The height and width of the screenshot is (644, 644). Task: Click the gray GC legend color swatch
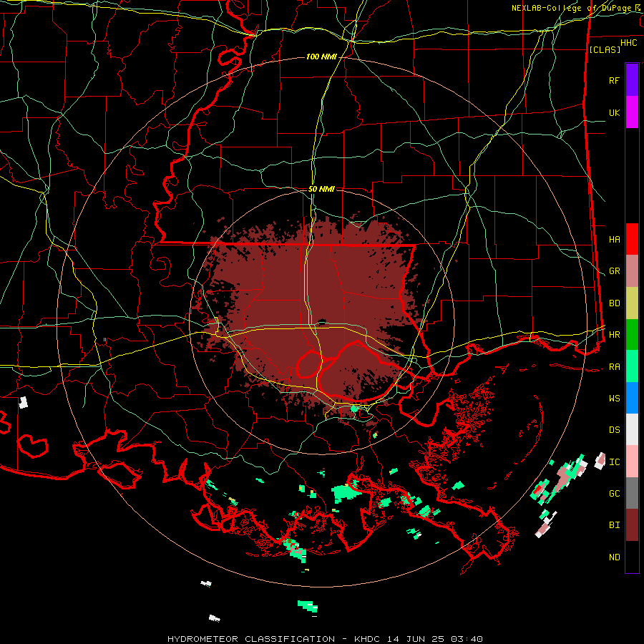click(x=632, y=493)
